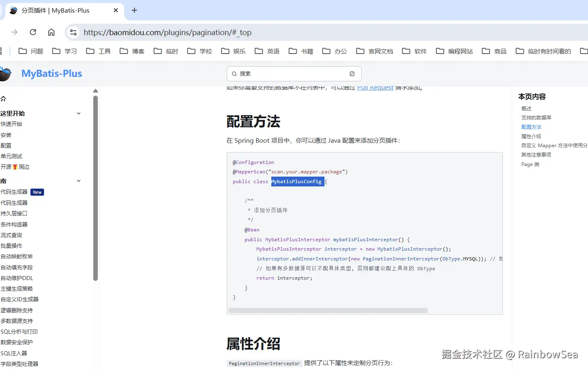588x370 pixels.
Task: Open the 娱乐 bookmark folder
Action: coord(234,51)
